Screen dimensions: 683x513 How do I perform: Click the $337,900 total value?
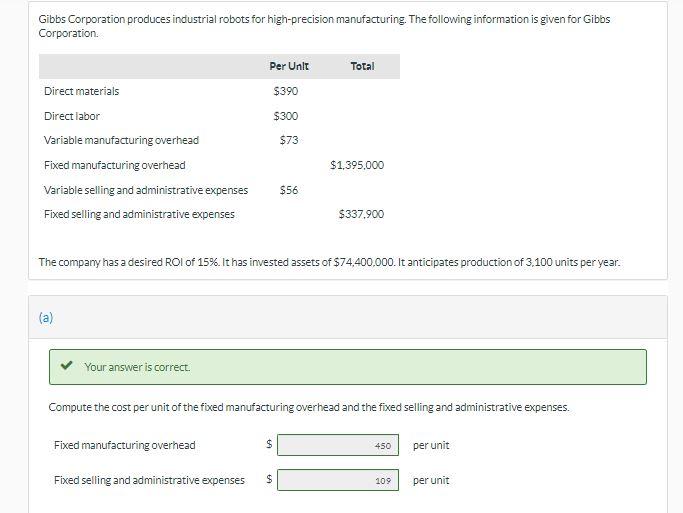(x=361, y=214)
